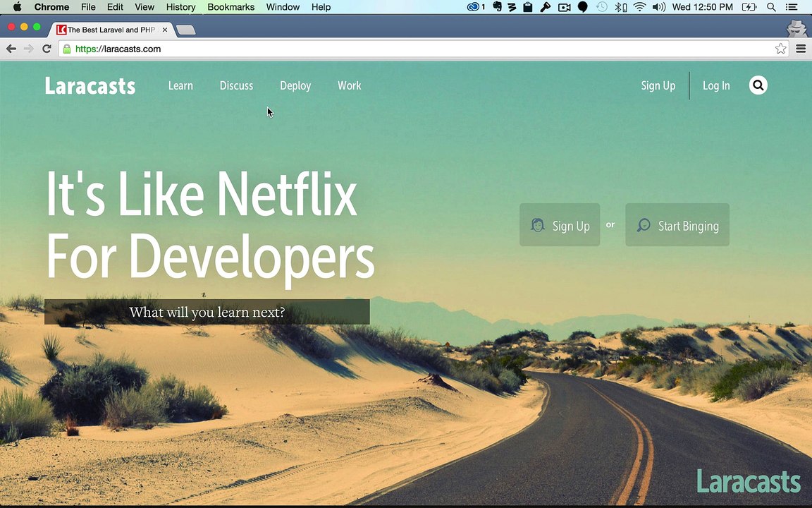Open the File menu
Screen dimensions: 812x508
click(x=88, y=7)
